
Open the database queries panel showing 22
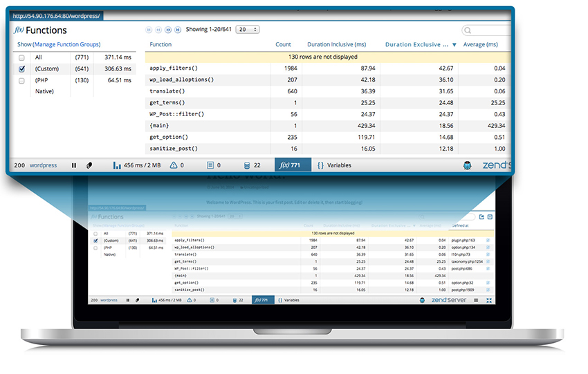252,166
